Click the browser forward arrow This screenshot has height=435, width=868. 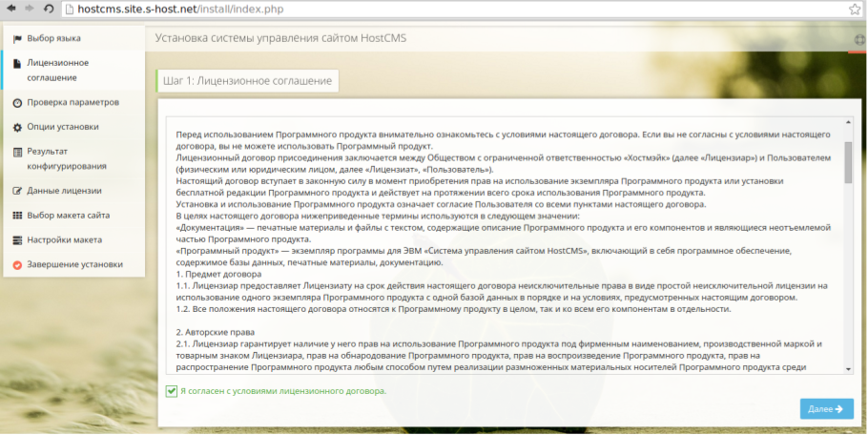point(30,9)
